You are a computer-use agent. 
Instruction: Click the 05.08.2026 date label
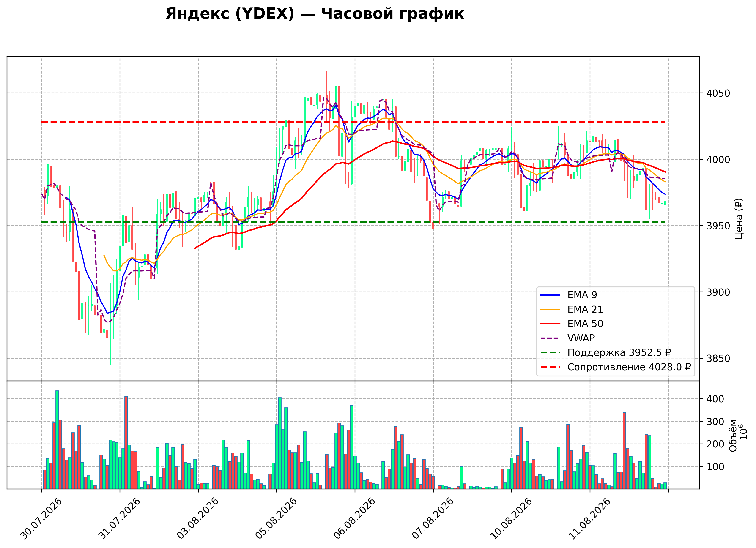click(276, 518)
